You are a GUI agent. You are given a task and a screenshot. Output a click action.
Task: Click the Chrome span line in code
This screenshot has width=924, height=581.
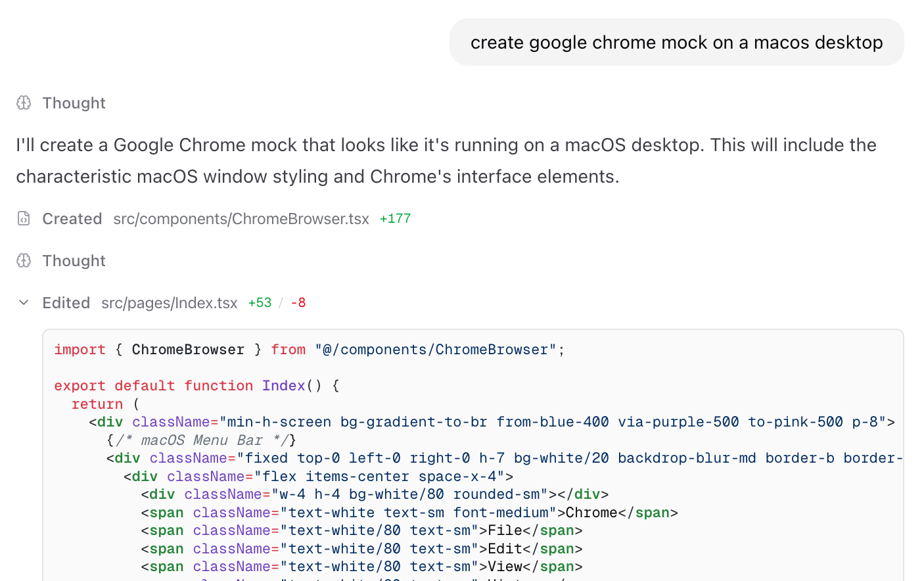coord(409,513)
